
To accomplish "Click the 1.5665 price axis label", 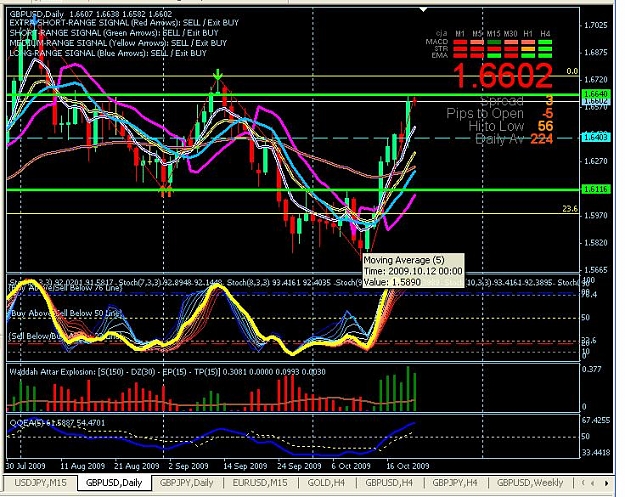I will [x=596, y=270].
